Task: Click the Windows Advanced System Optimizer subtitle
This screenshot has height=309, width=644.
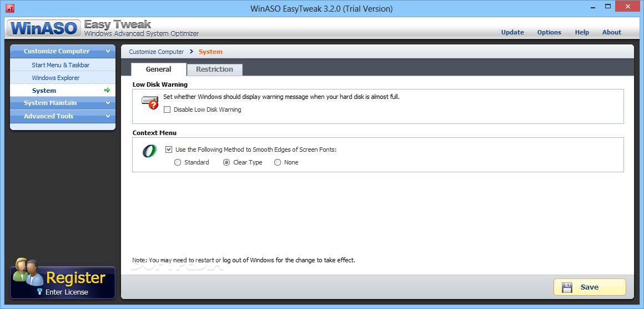Action: tap(142, 34)
